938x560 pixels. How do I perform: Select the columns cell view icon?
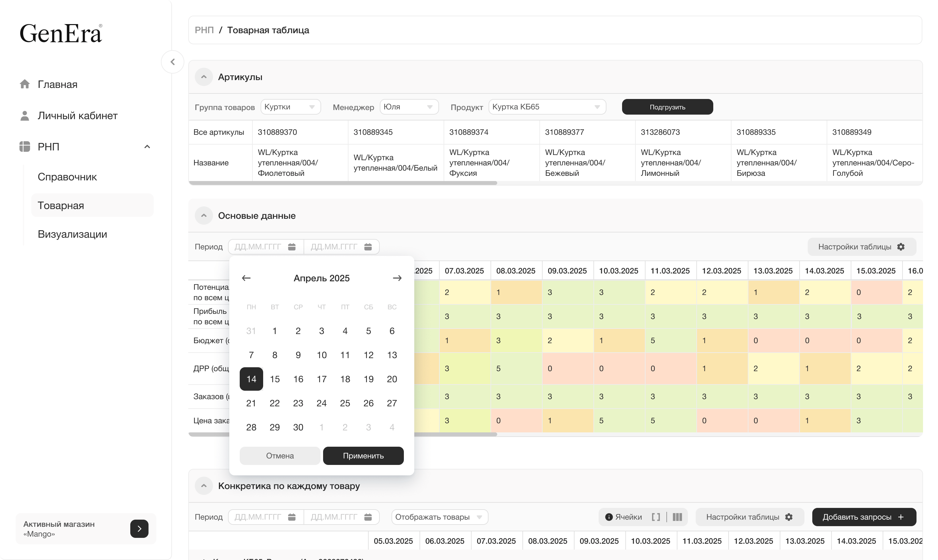pos(677,517)
